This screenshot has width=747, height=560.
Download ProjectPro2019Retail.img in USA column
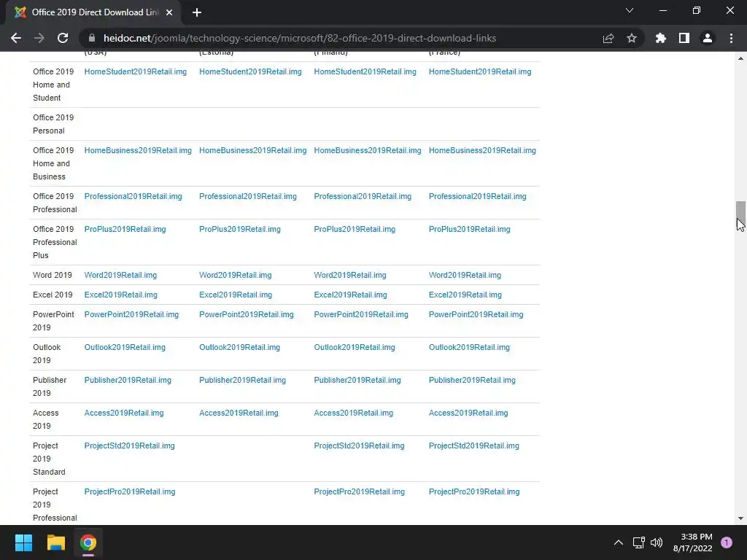click(130, 491)
